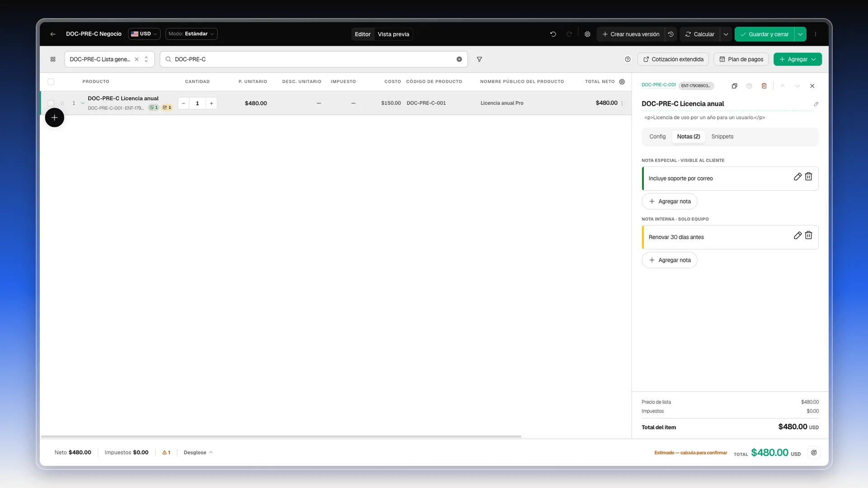Collapse the Licencia anual row chevron

[83, 103]
